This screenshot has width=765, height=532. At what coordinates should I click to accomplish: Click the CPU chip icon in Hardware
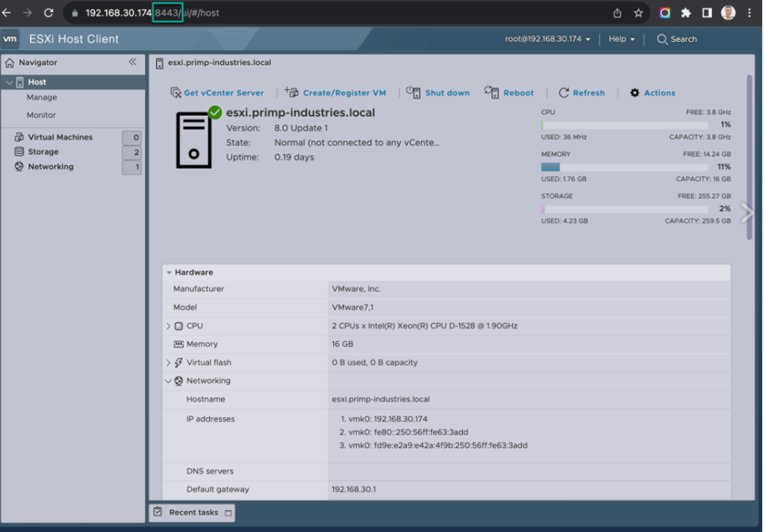pos(179,326)
